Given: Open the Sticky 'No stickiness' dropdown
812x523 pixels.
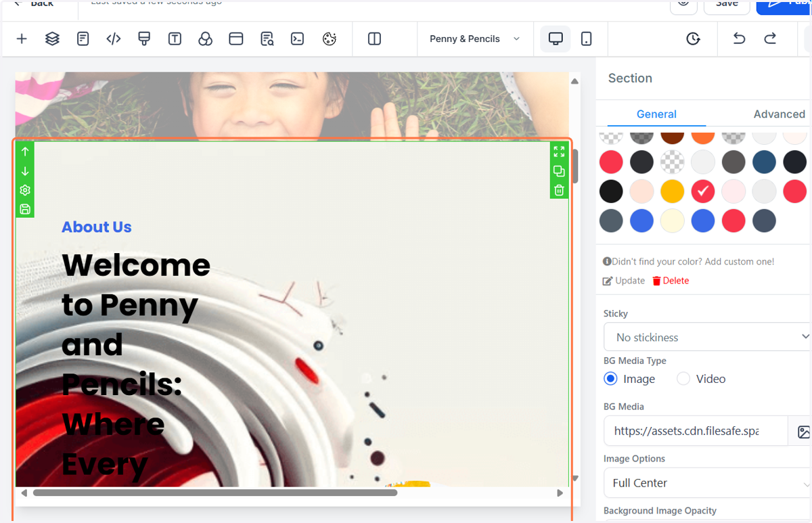Looking at the screenshot, I should [707, 337].
